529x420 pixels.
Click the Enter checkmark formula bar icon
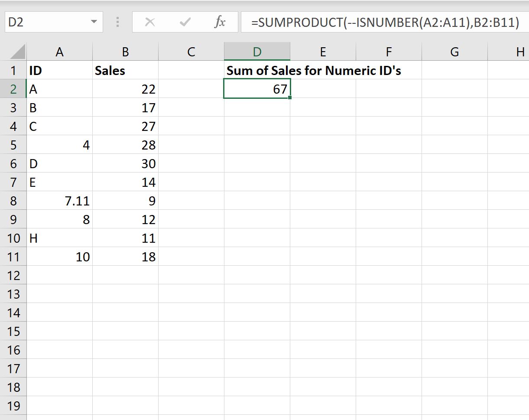coord(185,22)
